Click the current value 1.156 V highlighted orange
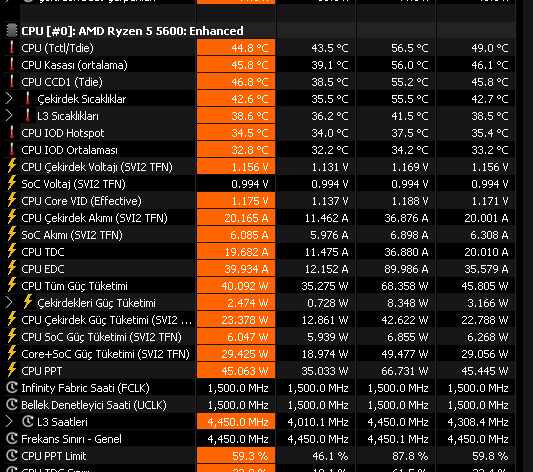Viewport: 533px width, 472px height. coord(250,167)
